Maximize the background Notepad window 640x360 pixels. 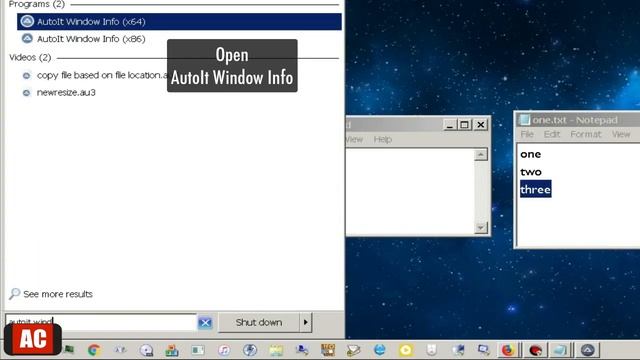coord(464,125)
